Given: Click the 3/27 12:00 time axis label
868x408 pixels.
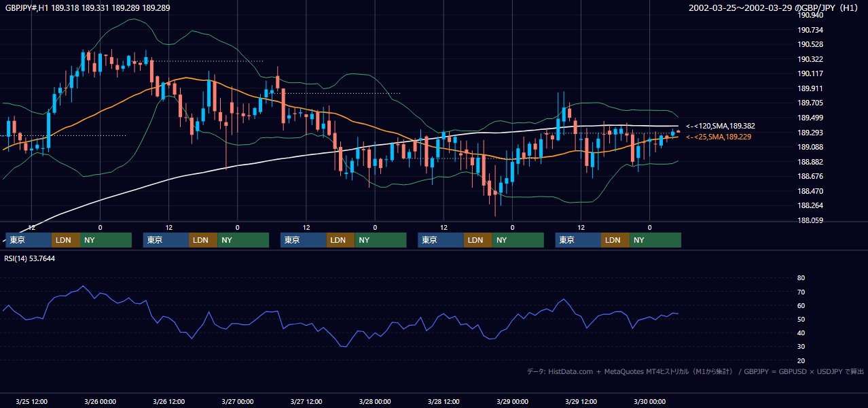Looking at the screenshot, I should pos(306,401).
